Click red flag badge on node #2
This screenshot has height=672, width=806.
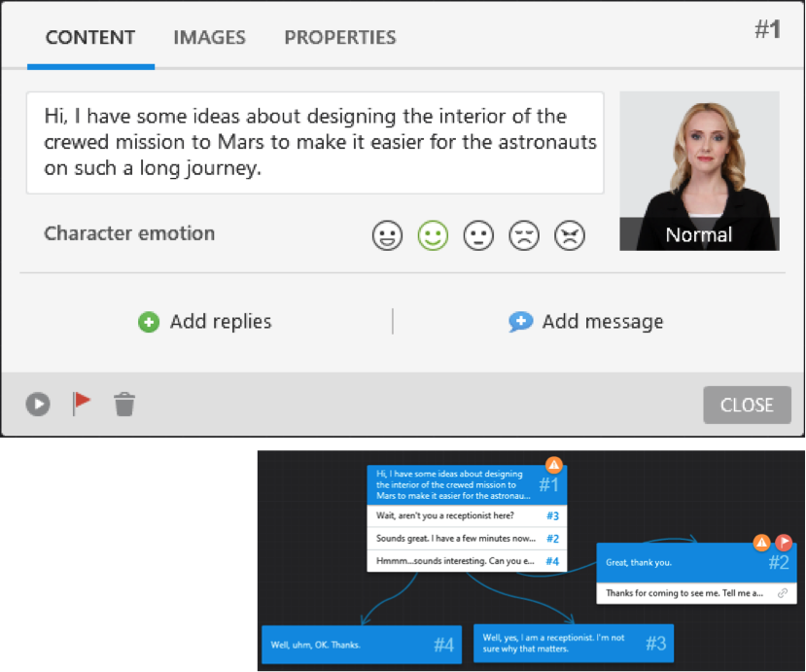[x=784, y=543]
